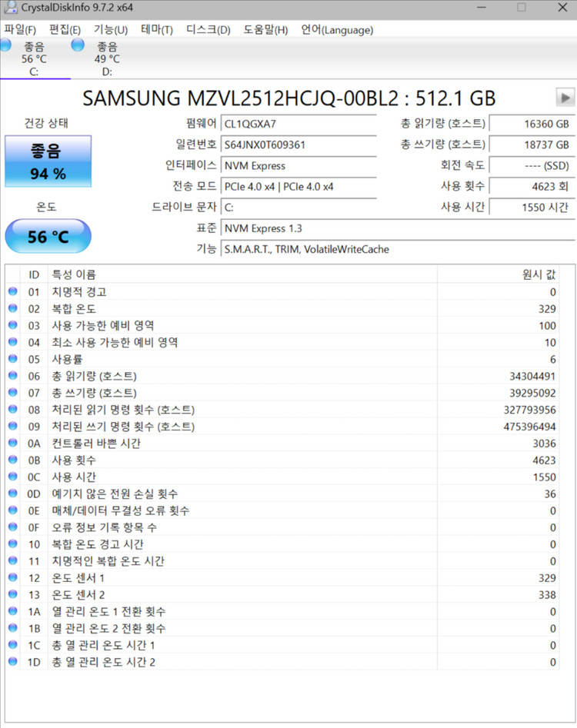Click status orb of row 02 복합 온도
The height and width of the screenshot is (728, 577).
(13, 308)
